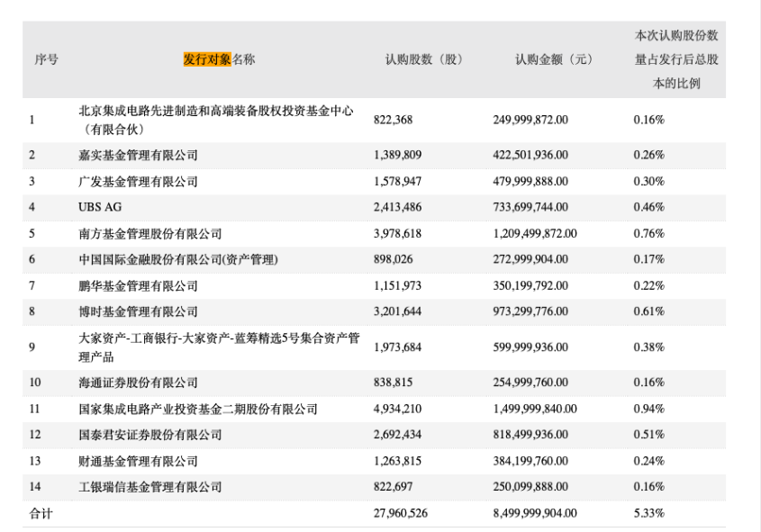Select amount 479,999,888.00

click(530, 181)
